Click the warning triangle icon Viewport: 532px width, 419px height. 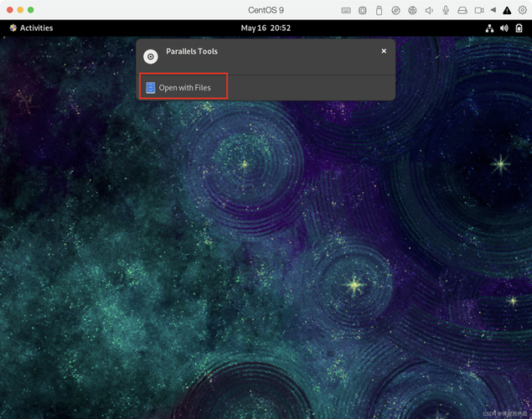[506, 10]
